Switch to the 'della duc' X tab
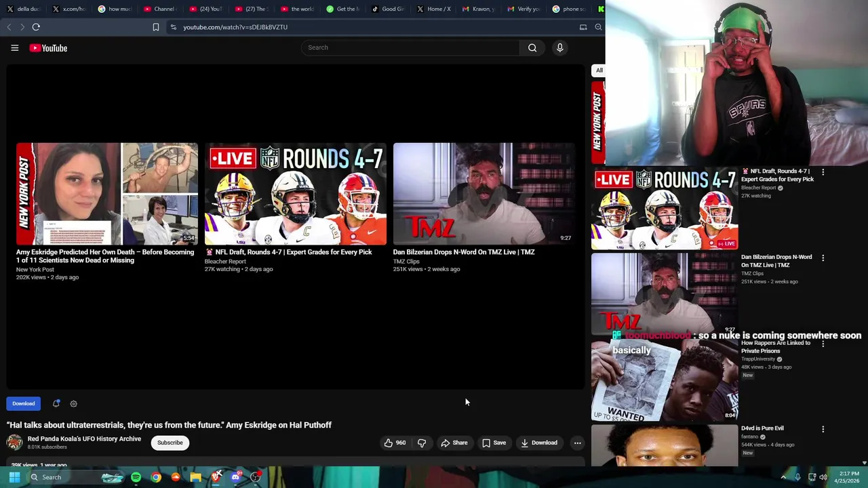The image size is (868, 488). [x=23, y=9]
